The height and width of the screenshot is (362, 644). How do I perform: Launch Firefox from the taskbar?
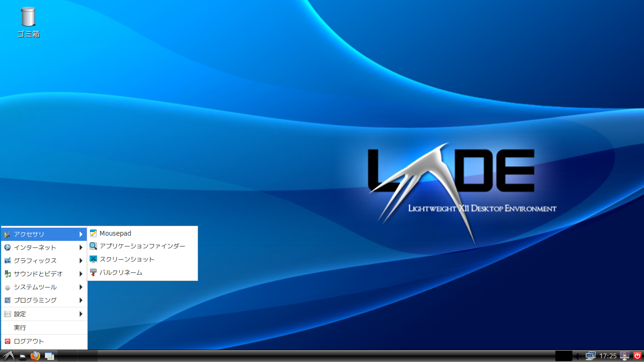point(35,356)
